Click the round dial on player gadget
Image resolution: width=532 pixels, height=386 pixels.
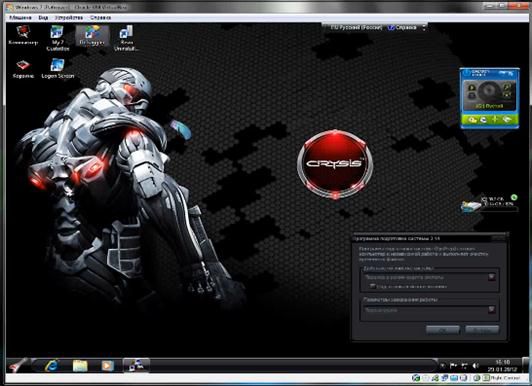point(489,90)
